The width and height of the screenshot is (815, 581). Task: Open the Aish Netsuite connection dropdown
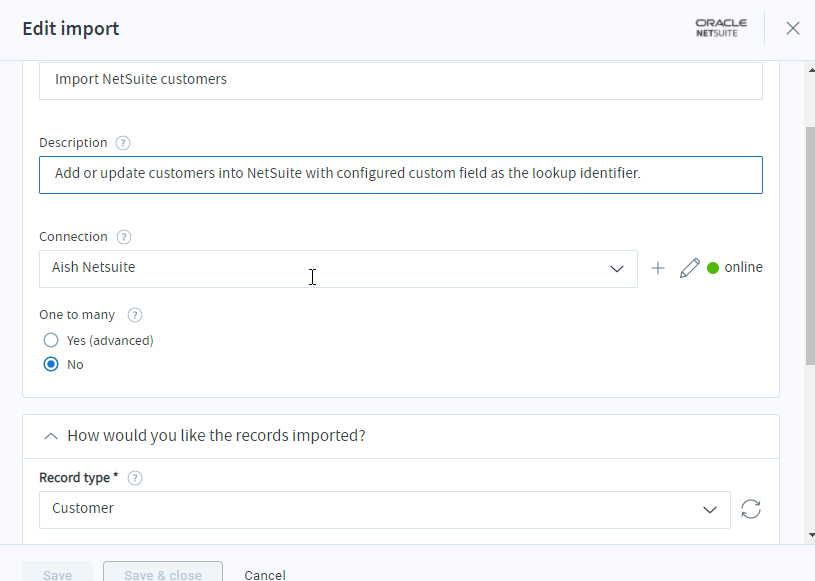coord(338,269)
